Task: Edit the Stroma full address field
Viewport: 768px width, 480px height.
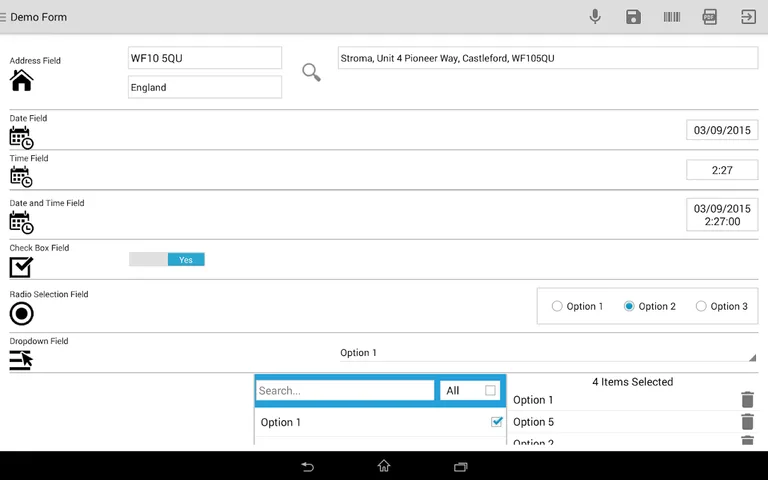Action: point(548,58)
